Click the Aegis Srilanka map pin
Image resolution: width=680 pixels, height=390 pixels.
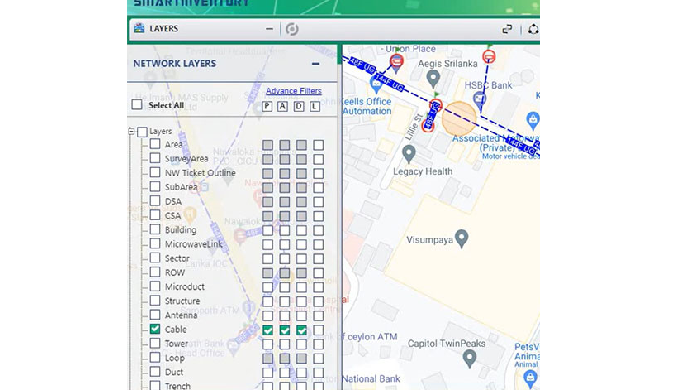tap(433, 79)
